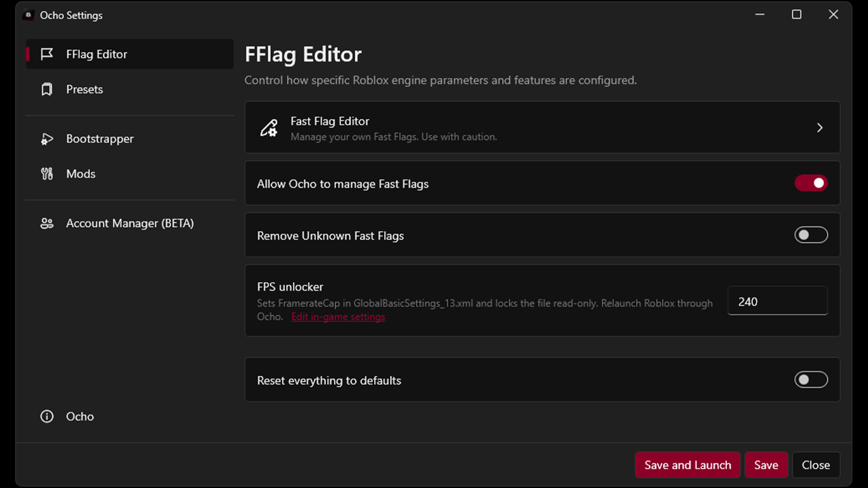Select the Fast Flag Editor card title
868x488 pixels.
pos(330,121)
